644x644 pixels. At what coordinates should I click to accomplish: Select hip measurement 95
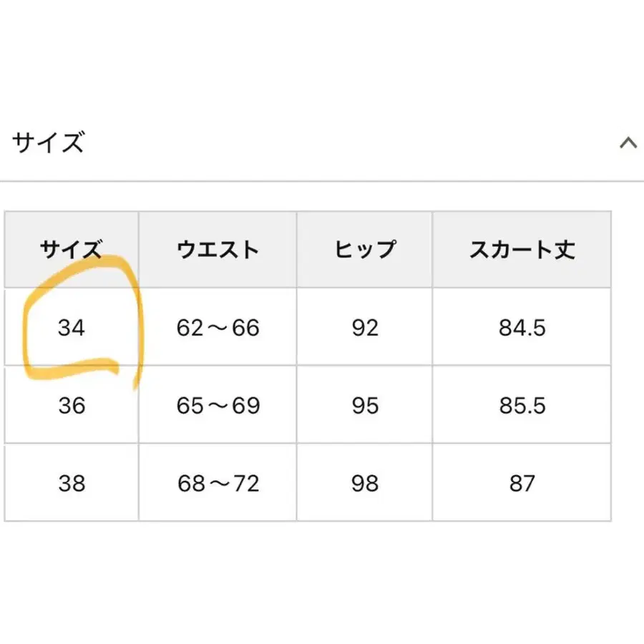click(364, 405)
